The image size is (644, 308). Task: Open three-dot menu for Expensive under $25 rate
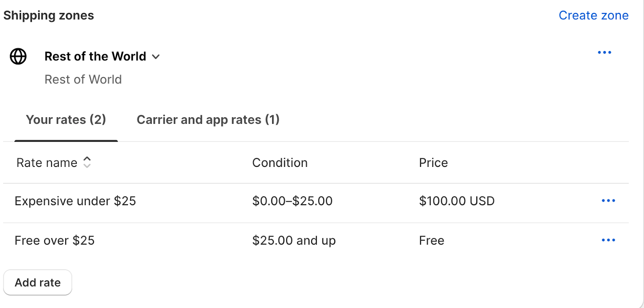tap(608, 200)
